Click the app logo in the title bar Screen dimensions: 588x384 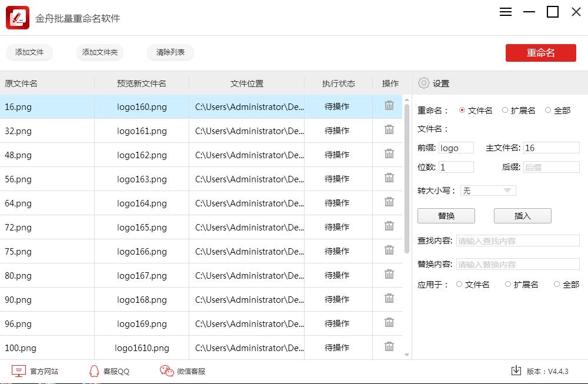tap(18, 18)
